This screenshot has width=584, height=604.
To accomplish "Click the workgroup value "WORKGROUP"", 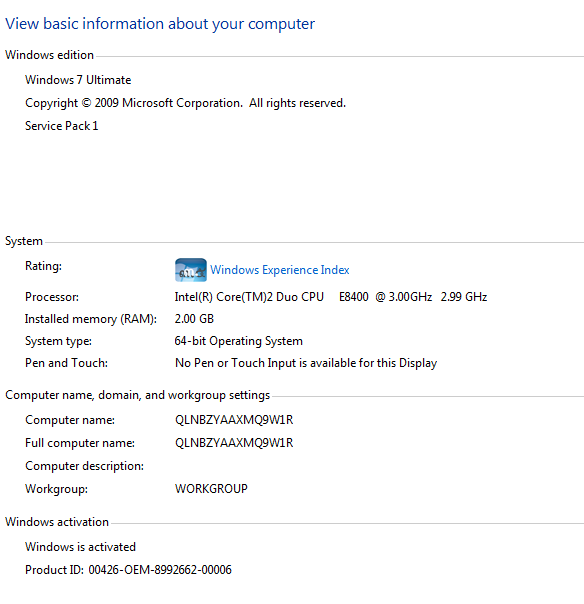I will point(211,489).
